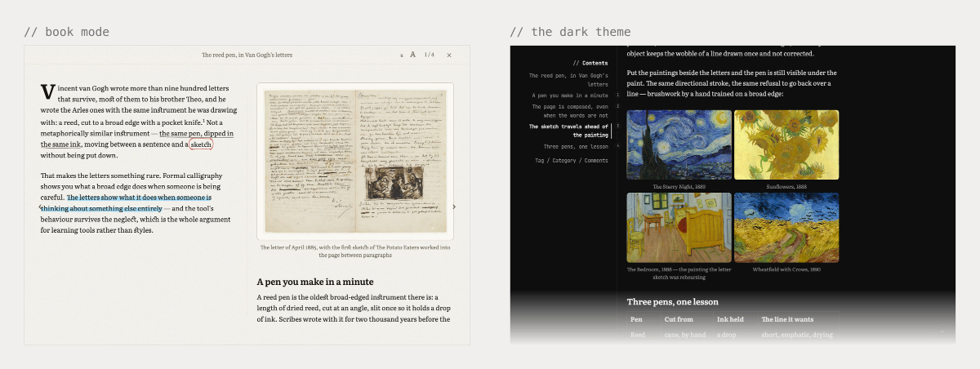Increase font size with large 'A' icon
Image resolution: width=980 pixels, height=369 pixels.
point(412,55)
